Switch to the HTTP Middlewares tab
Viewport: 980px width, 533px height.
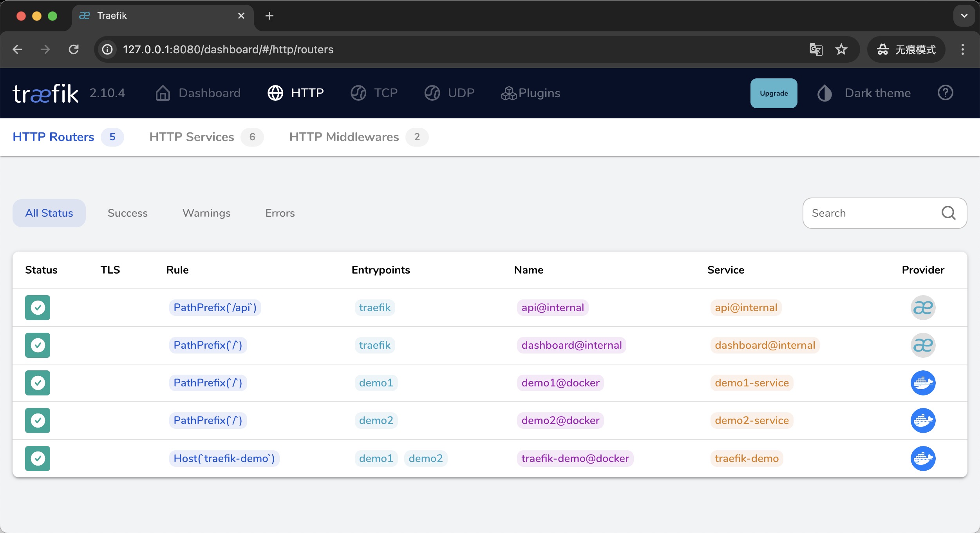[x=344, y=137]
